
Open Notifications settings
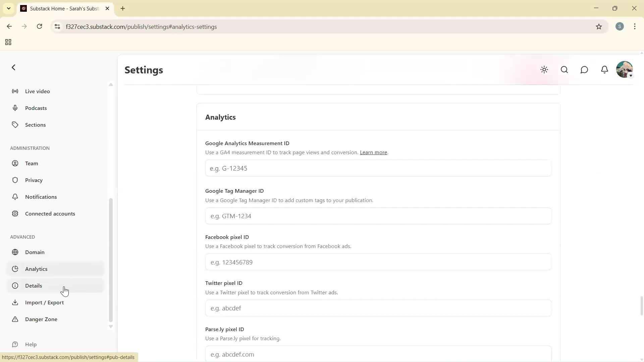tap(41, 197)
